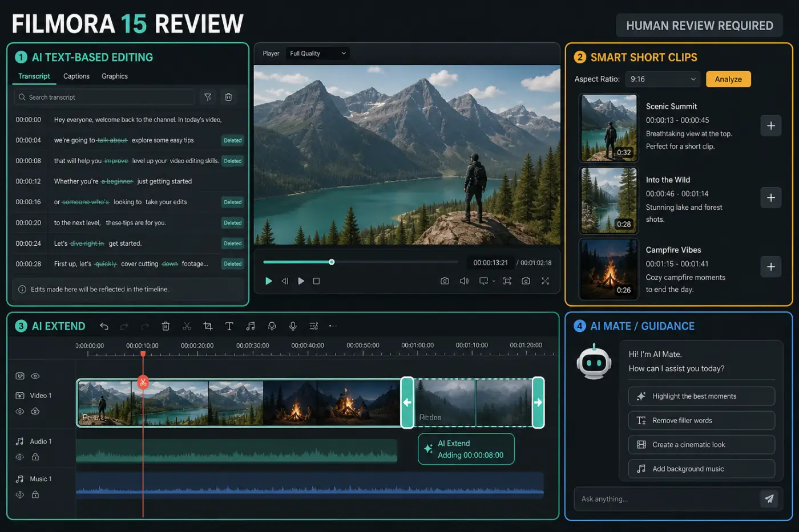Add Scenic Summit clip with plus button
The image size is (799, 532).
770,126
